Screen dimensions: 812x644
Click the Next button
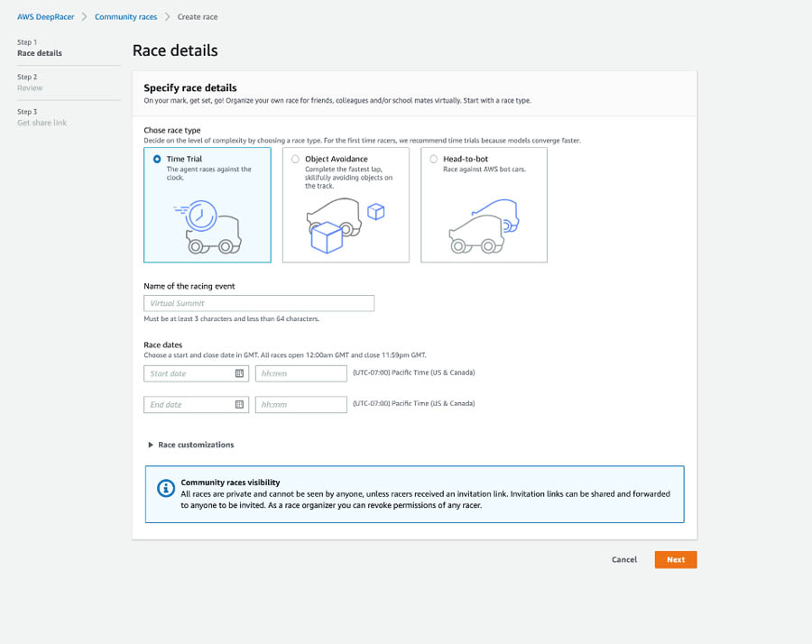pyautogui.click(x=675, y=559)
